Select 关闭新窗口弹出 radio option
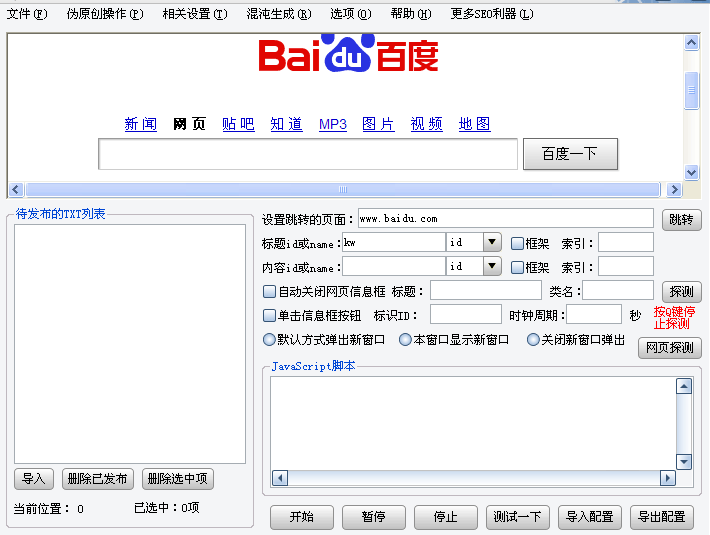 pos(533,339)
